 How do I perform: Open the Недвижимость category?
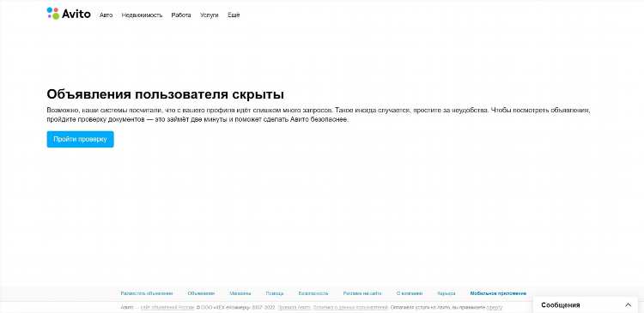tap(142, 15)
